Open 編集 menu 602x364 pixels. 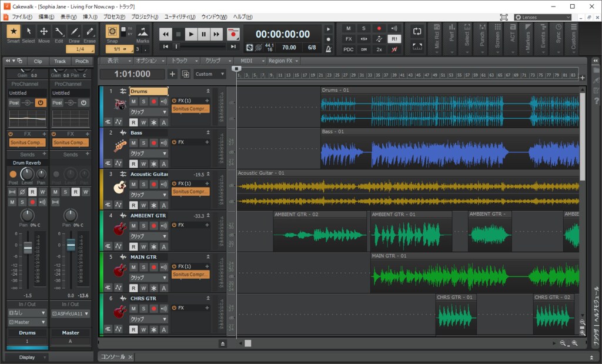(46, 17)
